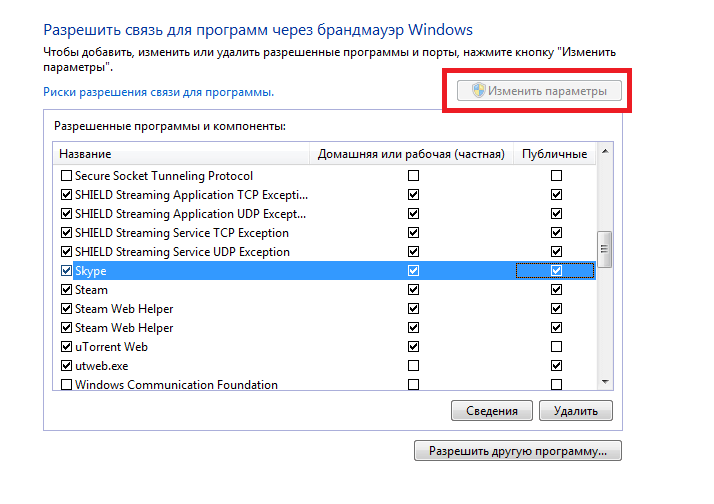Toggle uTorrent Web private network checkbox
The image size is (714, 504).
point(413,346)
